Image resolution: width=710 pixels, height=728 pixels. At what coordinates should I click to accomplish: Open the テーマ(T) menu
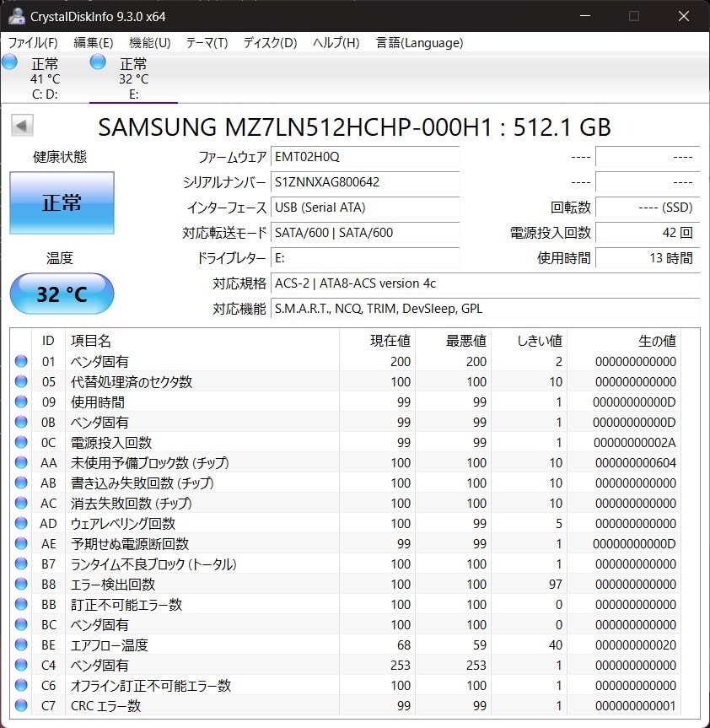click(x=207, y=43)
